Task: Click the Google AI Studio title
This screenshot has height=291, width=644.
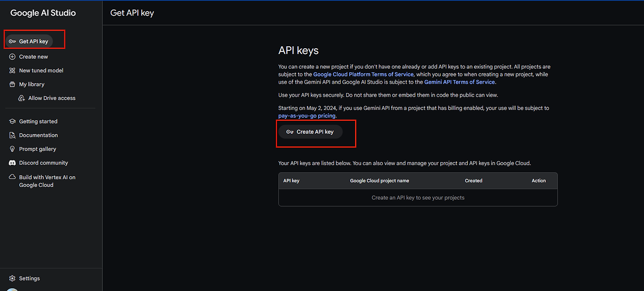Action: click(x=42, y=13)
